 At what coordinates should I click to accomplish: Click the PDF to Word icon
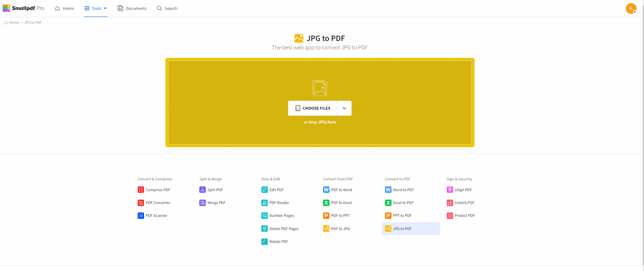[326, 190]
